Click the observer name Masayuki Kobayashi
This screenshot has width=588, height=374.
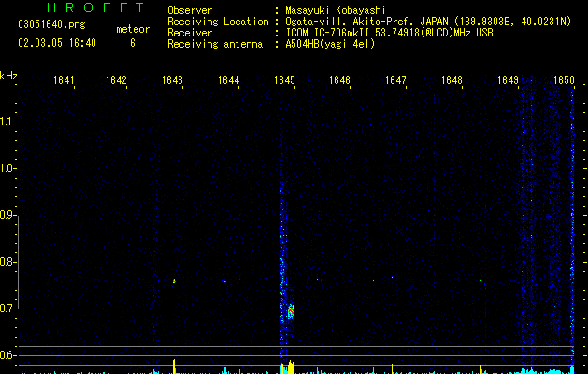pos(336,10)
